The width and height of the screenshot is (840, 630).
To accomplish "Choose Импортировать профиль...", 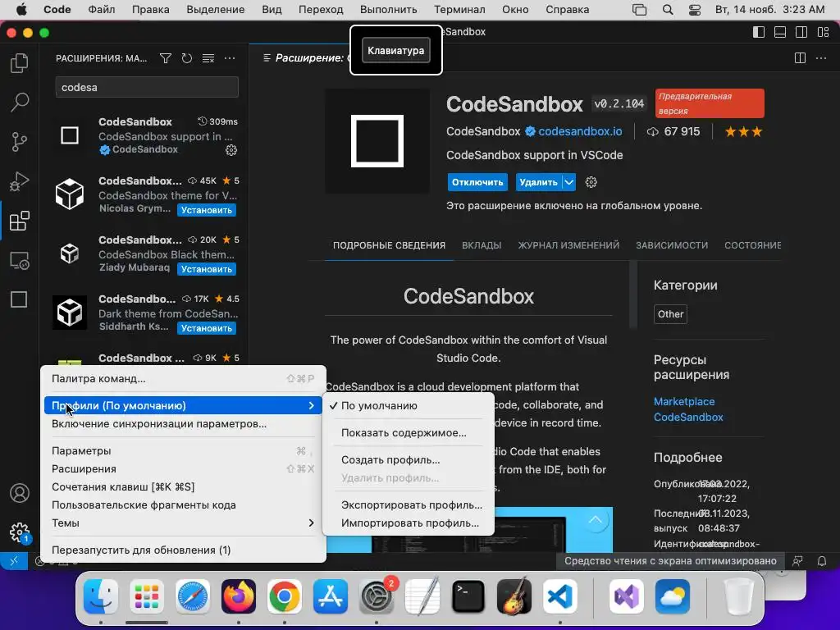I will pos(408,523).
